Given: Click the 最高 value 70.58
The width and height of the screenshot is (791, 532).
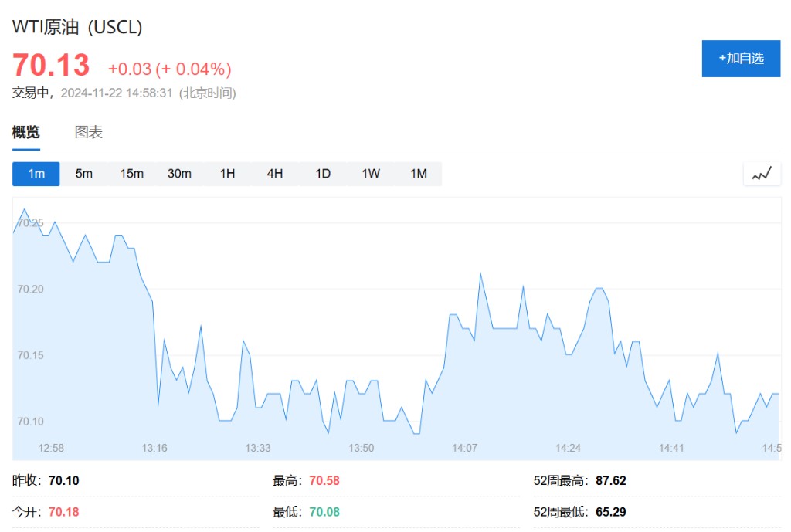Looking at the screenshot, I should tap(324, 480).
